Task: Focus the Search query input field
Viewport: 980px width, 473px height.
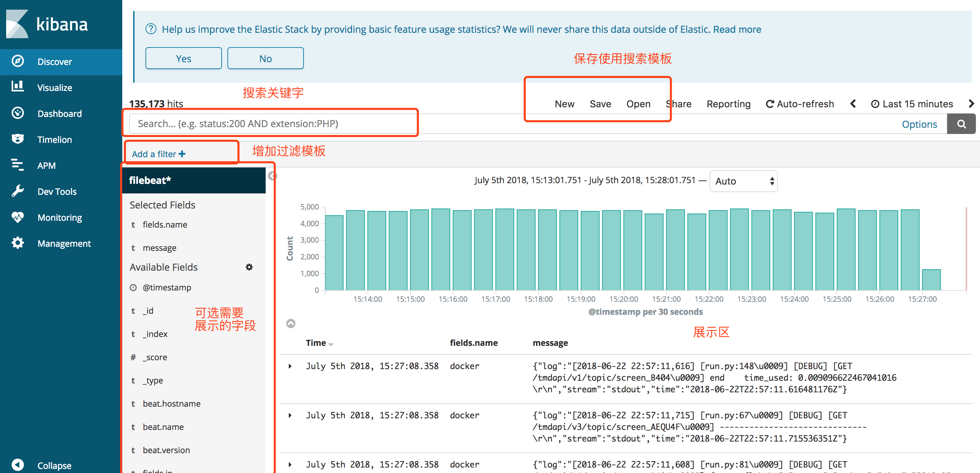Action: click(514, 124)
